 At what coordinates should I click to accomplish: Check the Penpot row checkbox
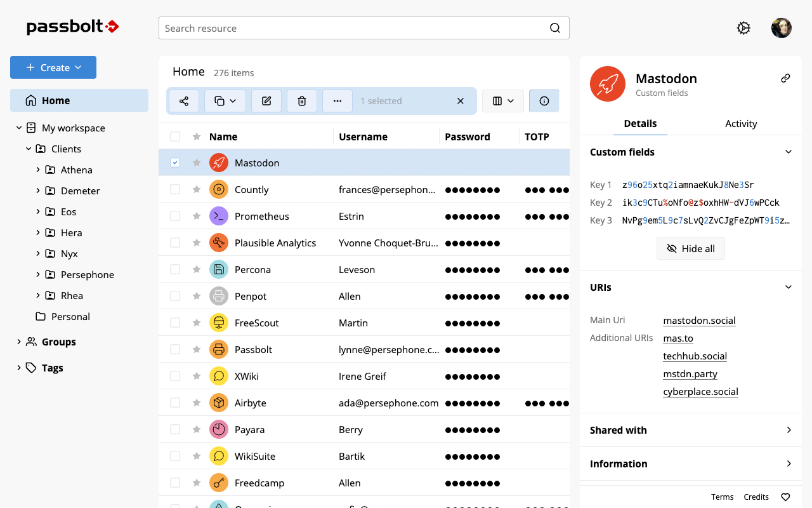(175, 296)
